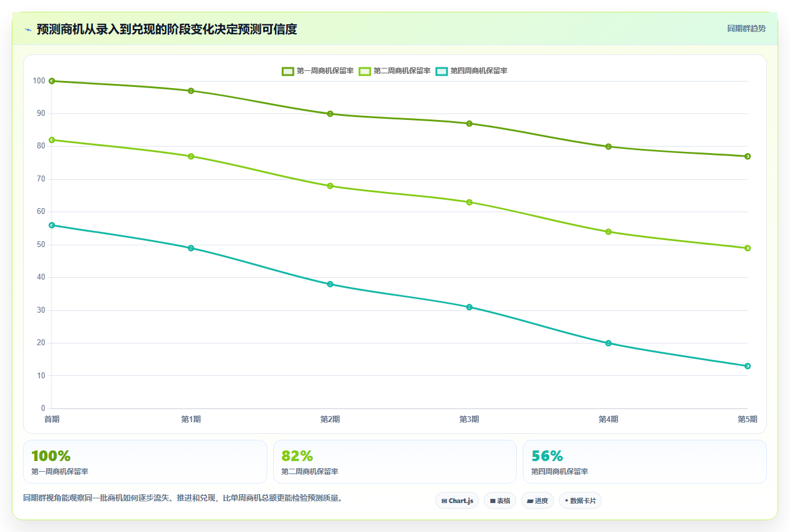Click the 第4期 x-axis label
The image size is (790, 532).
(608, 419)
